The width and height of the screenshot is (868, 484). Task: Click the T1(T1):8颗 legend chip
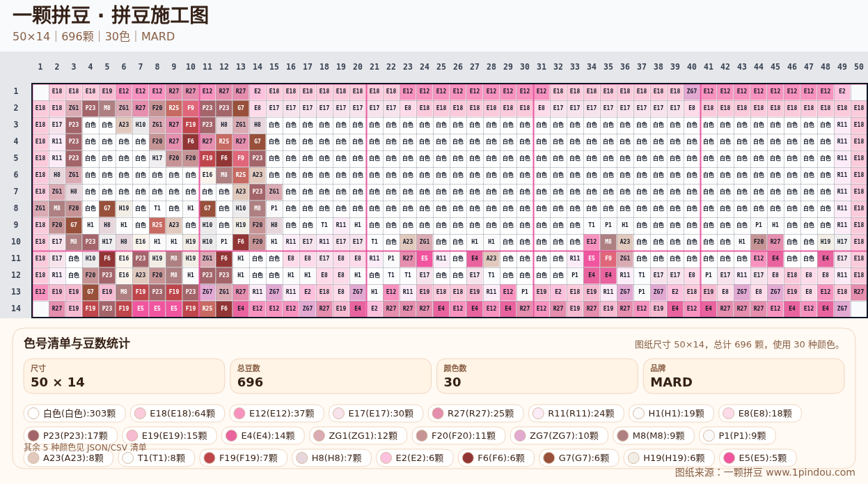pos(157,458)
